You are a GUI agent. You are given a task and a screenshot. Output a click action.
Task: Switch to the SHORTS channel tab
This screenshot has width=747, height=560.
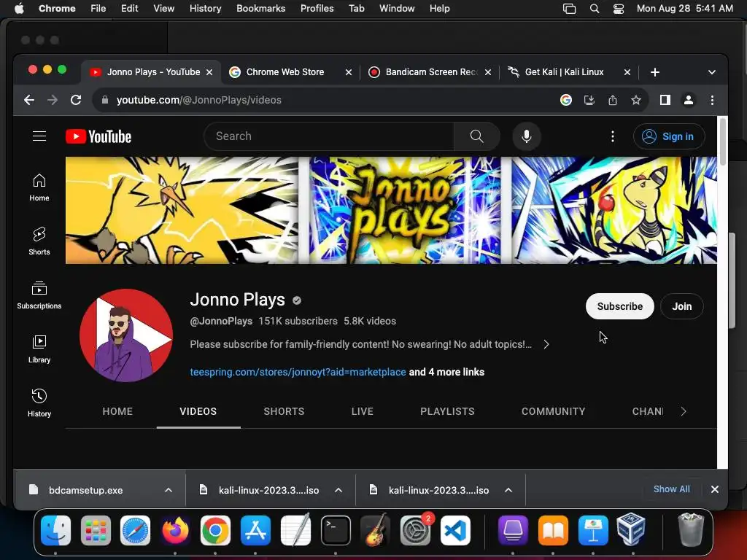tap(284, 411)
